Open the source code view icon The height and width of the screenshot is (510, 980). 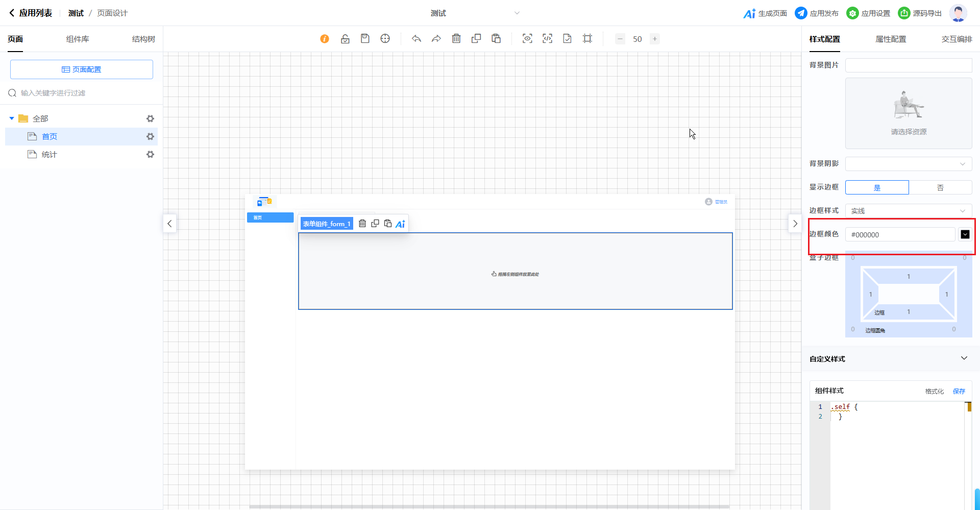[x=547, y=39]
